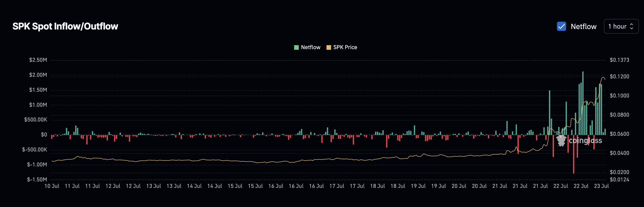Open the 1 hour interval dropdown

point(621,26)
